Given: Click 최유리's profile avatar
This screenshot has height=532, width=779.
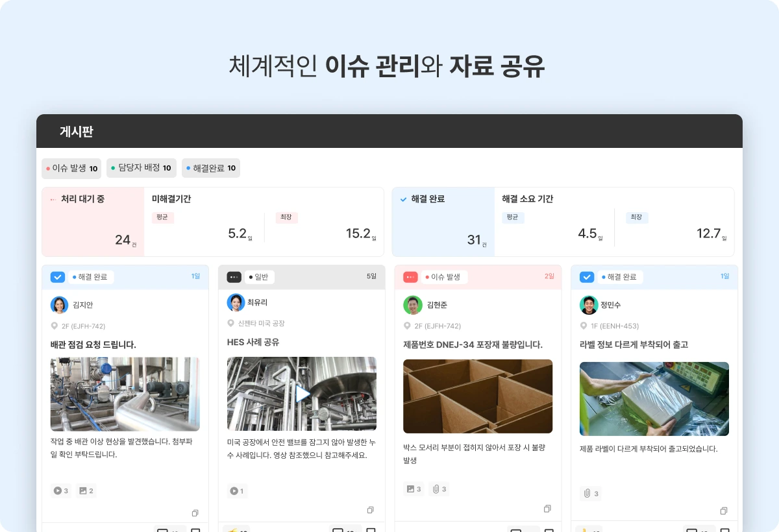Looking at the screenshot, I should click(x=236, y=302).
